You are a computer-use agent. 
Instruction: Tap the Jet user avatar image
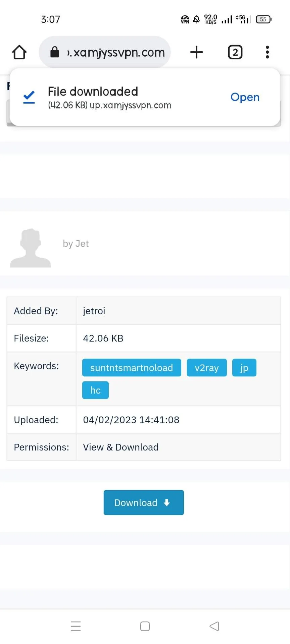31,248
